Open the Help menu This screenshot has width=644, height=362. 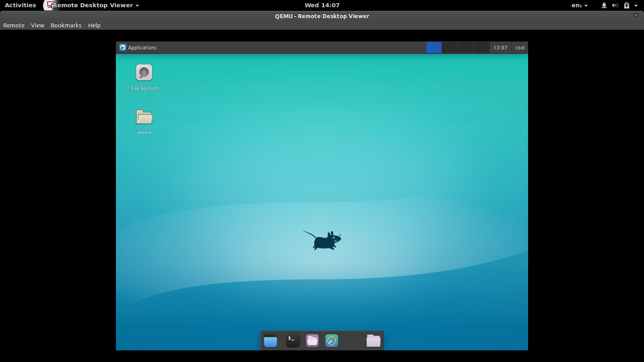coord(94,25)
